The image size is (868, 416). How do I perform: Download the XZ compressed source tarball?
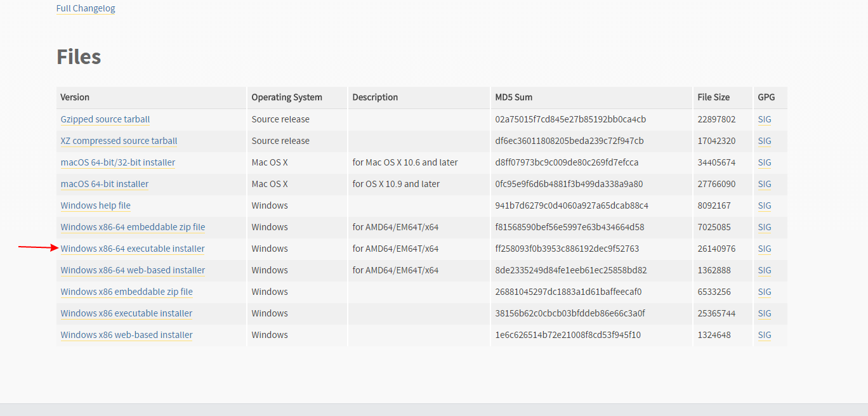point(119,141)
